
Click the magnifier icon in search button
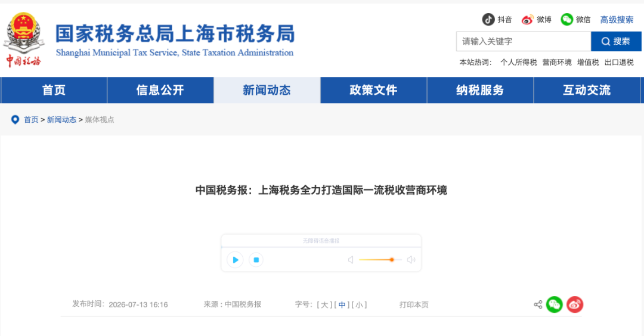click(605, 42)
